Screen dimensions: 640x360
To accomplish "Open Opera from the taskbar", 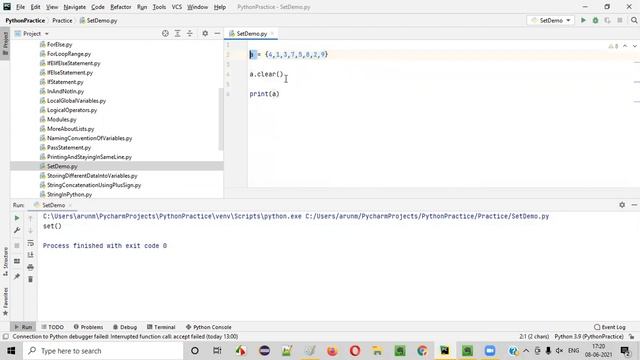I will pos(355,351).
